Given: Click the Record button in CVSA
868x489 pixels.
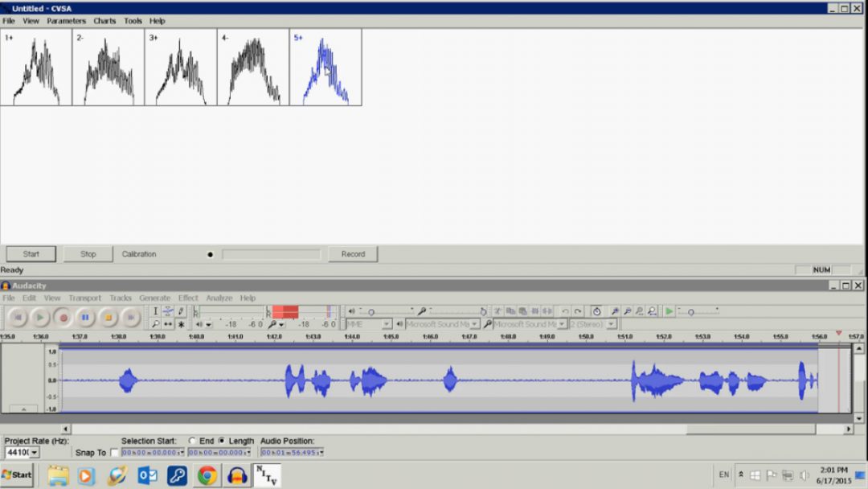Looking at the screenshot, I should tap(353, 254).
